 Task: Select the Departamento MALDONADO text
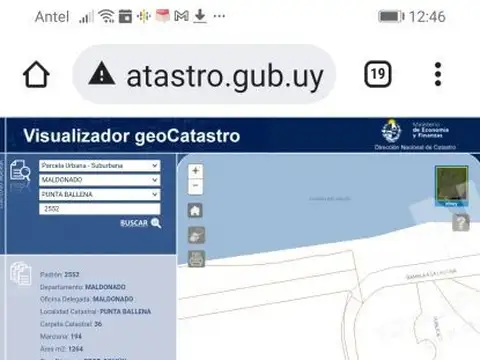pos(83,287)
